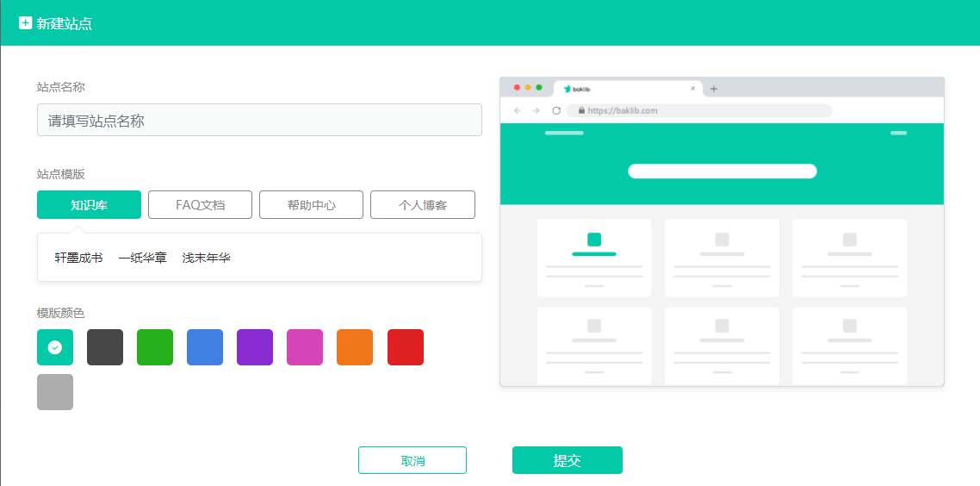The image size is (980, 486).
Task: Choose the 个人博客 template
Action: (x=422, y=205)
